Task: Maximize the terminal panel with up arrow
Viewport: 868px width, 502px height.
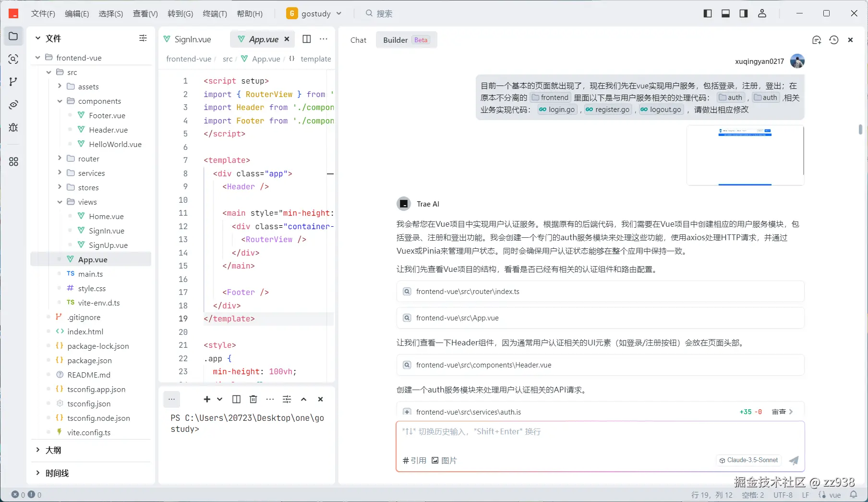Action: click(x=303, y=399)
